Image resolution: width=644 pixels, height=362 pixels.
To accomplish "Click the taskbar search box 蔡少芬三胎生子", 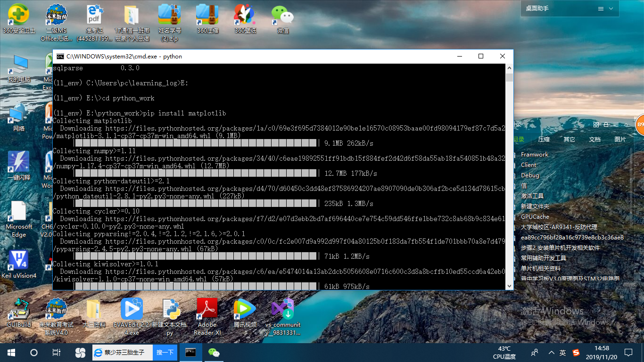I will (x=122, y=353).
